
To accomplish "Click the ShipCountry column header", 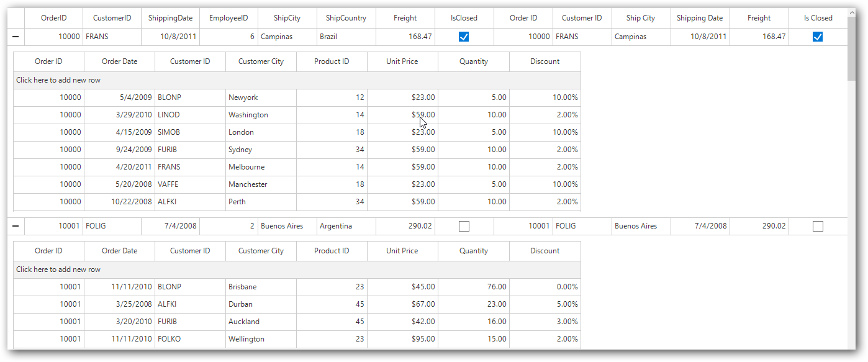I will tap(346, 17).
